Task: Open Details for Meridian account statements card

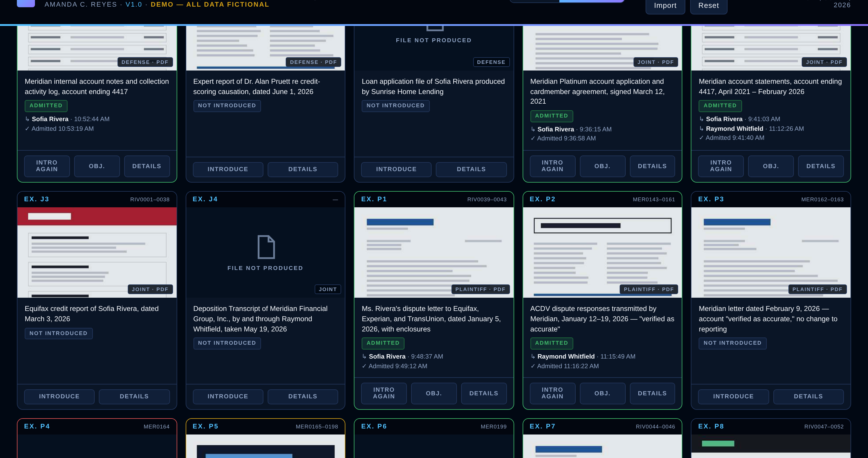Action: click(x=820, y=166)
